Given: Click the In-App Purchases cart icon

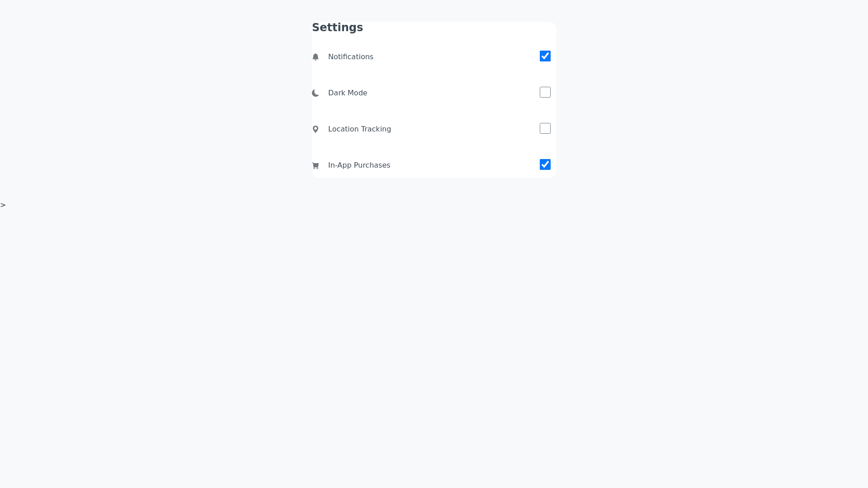Looking at the screenshot, I should [316, 165].
